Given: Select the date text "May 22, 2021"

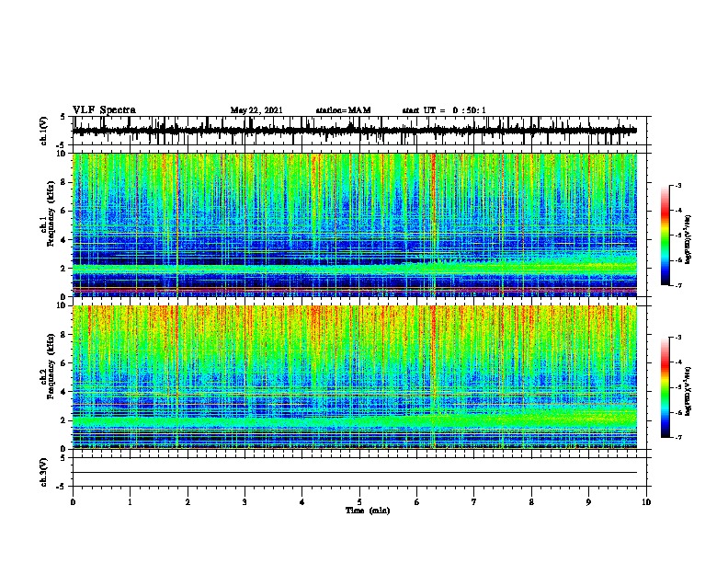Looking at the screenshot, I should [256, 110].
